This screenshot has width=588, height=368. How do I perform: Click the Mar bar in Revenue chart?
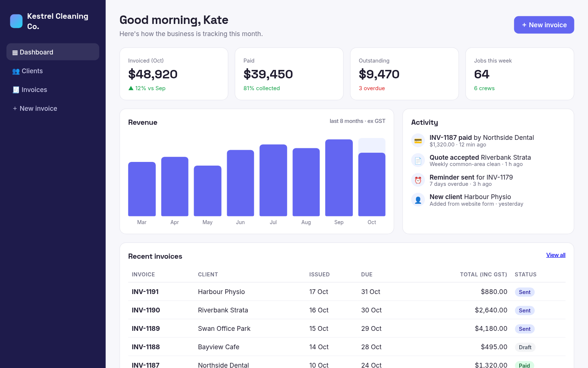tap(142, 189)
